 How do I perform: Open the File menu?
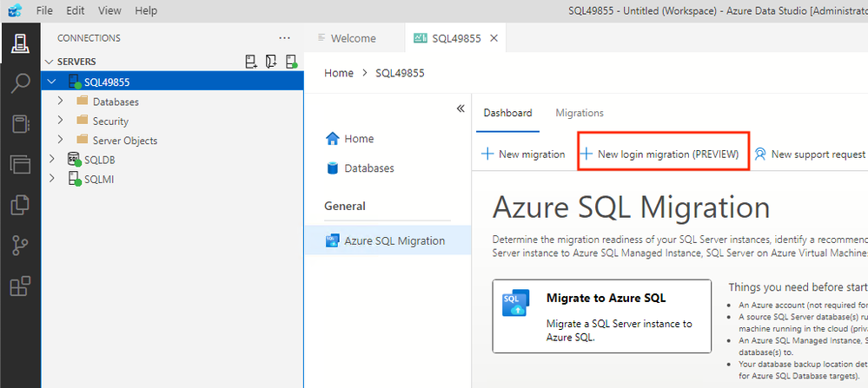[44, 10]
